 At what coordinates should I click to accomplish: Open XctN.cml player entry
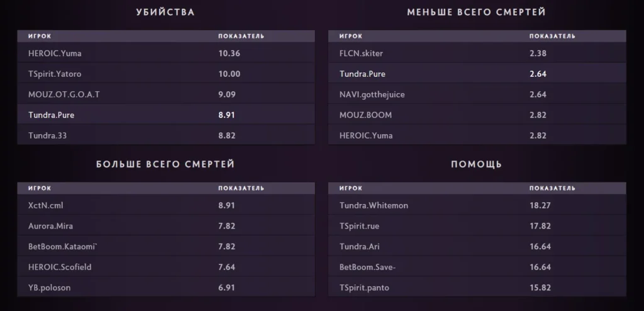click(46, 205)
